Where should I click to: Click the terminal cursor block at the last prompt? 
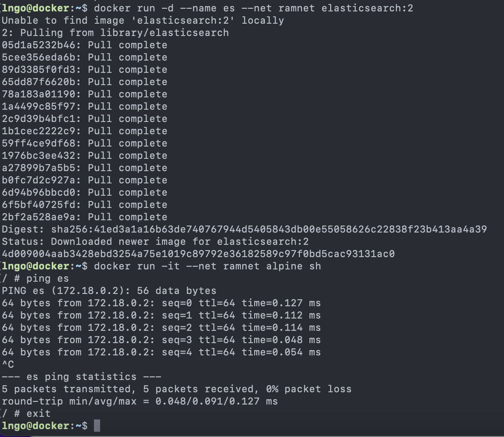click(97, 426)
